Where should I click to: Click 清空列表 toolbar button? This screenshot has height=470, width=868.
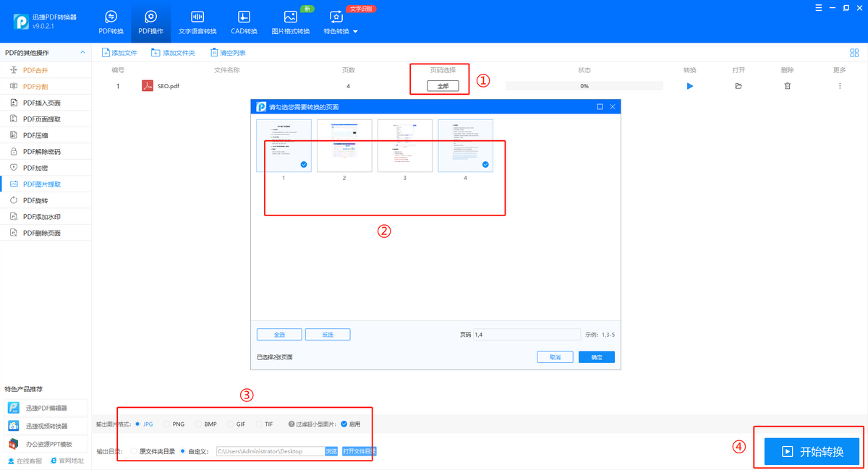(x=228, y=53)
